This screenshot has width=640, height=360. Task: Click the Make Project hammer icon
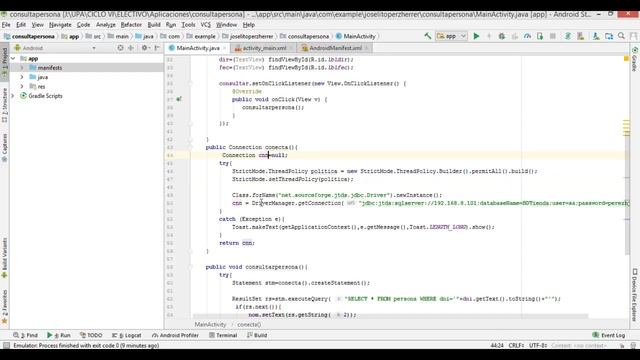(427, 36)
